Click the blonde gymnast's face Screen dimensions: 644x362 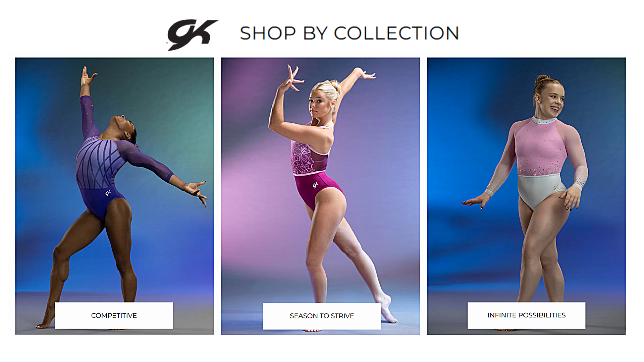pyautogui.click(x=317, y=104)
